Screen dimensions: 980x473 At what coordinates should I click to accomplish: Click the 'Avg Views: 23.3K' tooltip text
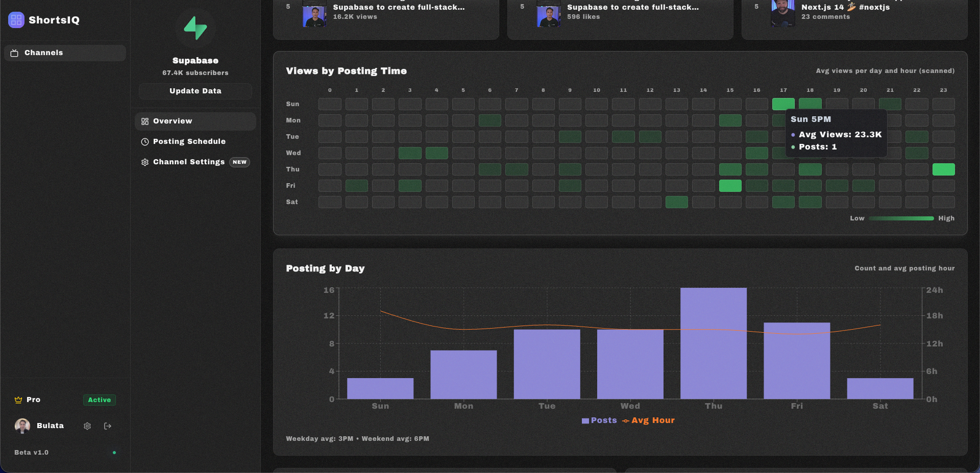[x=840, y=135]
